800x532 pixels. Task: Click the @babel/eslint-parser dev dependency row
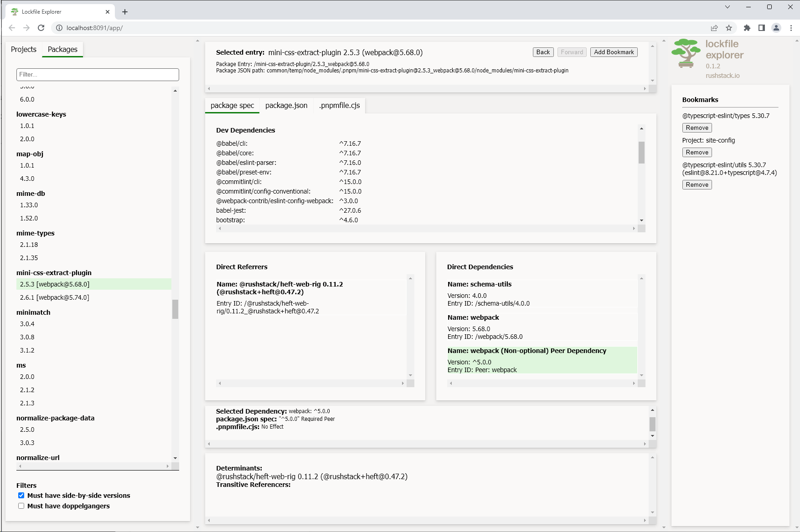(289, 163)
